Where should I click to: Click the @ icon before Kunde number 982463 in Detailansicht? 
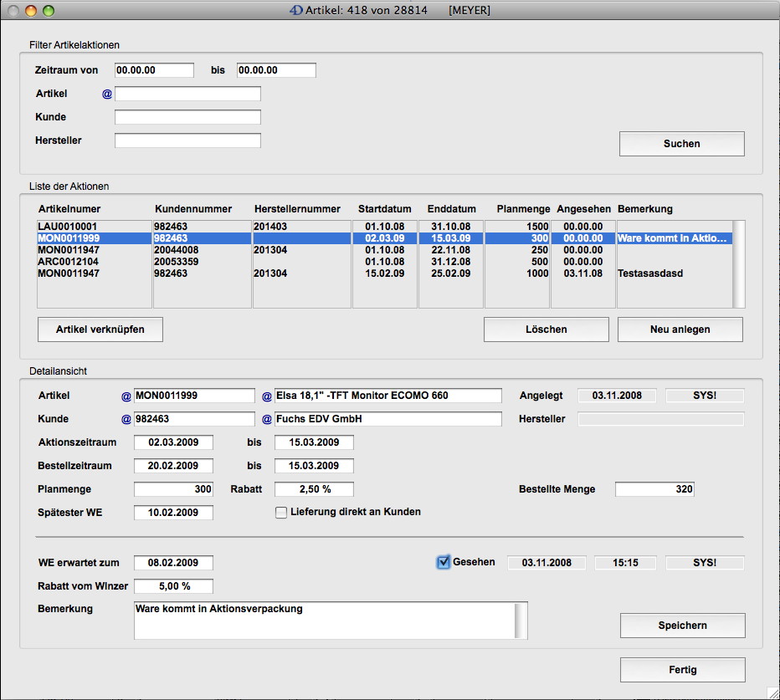(126, 419)
